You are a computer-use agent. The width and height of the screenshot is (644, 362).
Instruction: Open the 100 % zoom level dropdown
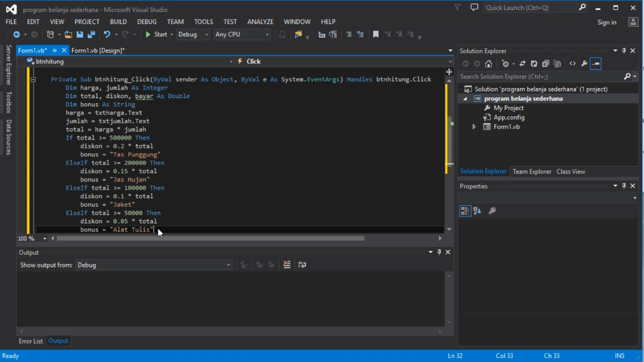pos(45,239)
